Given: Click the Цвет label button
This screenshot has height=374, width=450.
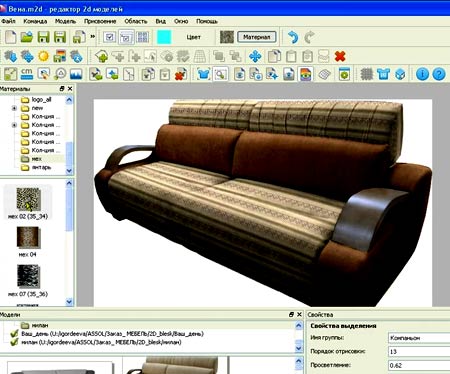Looking at the screenshot, I should pos(193,37).
